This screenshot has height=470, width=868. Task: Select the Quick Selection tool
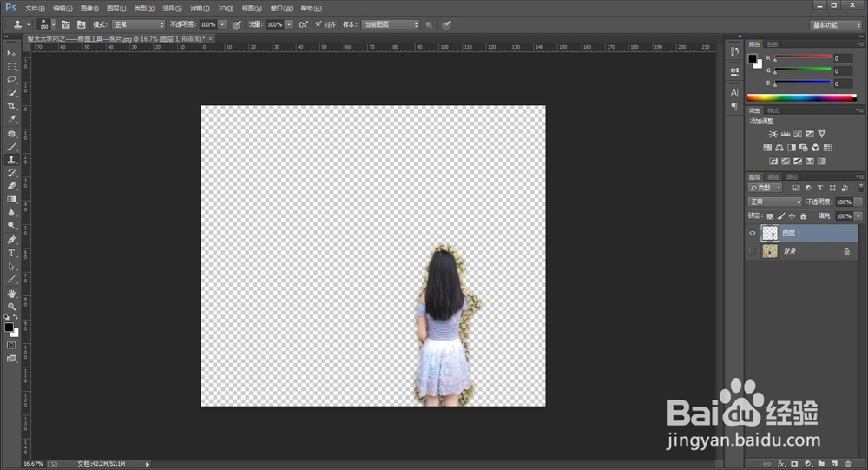click(x=11, y=93)
